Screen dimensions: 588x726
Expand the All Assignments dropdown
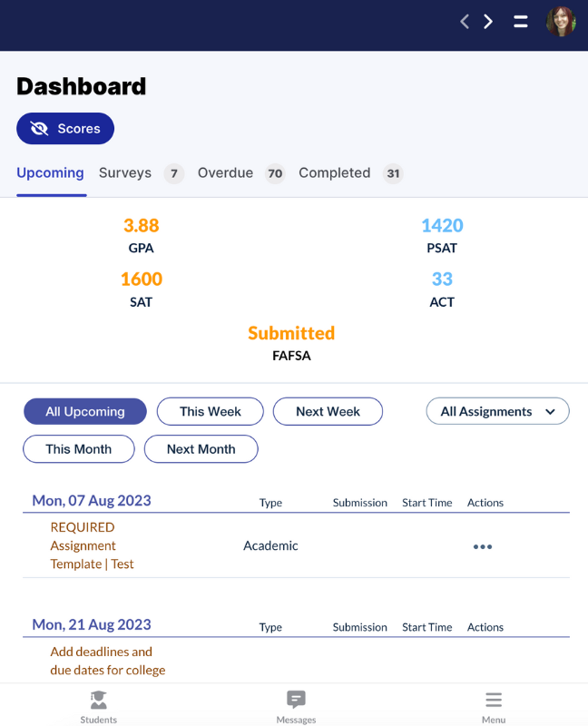click(x=497, y=411)
